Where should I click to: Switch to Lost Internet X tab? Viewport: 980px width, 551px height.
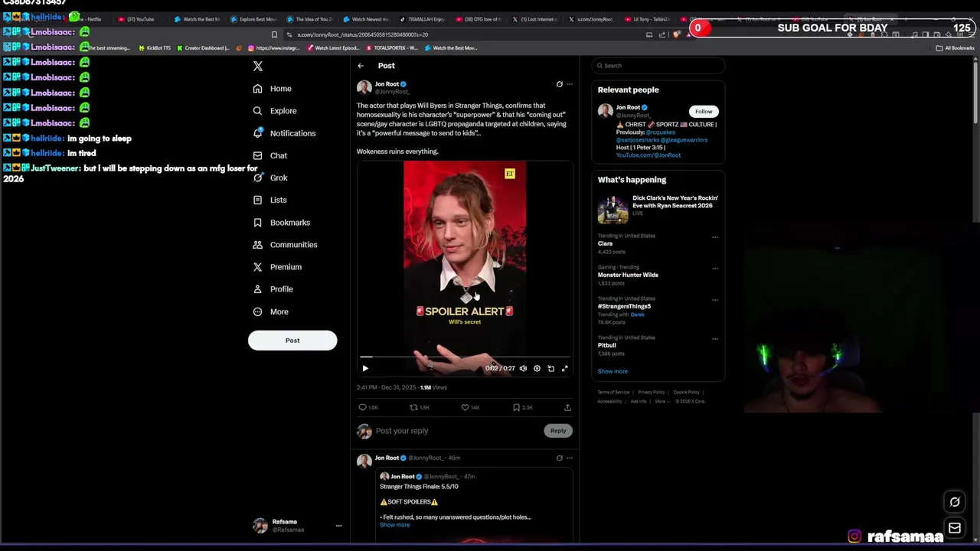point(535,19)
